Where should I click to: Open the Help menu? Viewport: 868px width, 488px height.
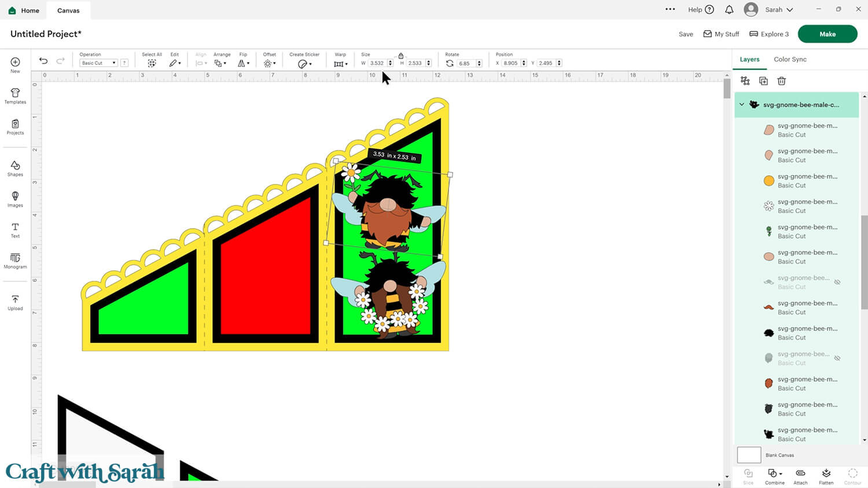(701, 10)
